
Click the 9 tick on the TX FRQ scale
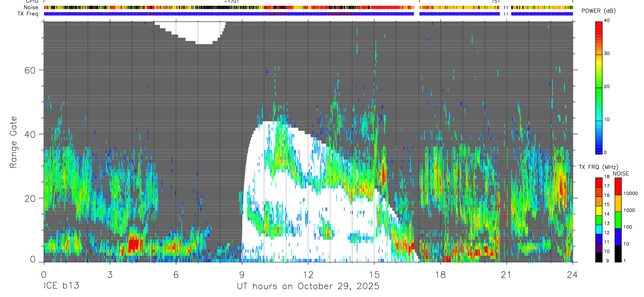[607, 261]
